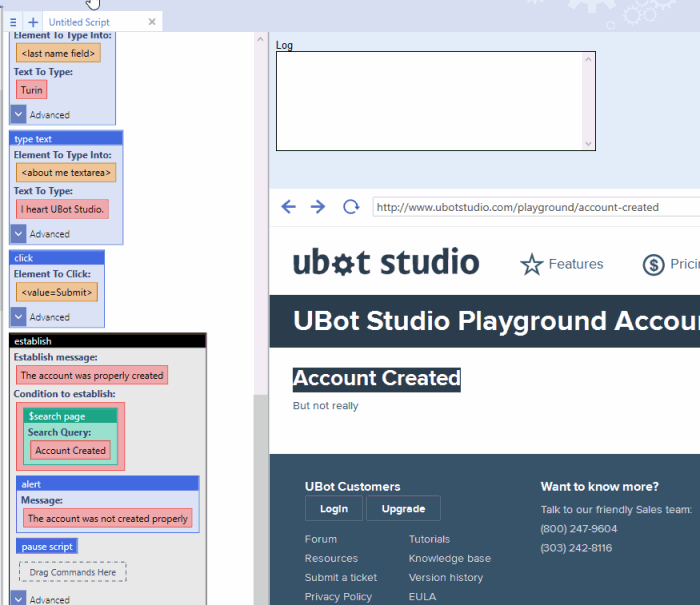Select the alert command header
Viewport: 700px width, 605px height.
tap(108, 484)
